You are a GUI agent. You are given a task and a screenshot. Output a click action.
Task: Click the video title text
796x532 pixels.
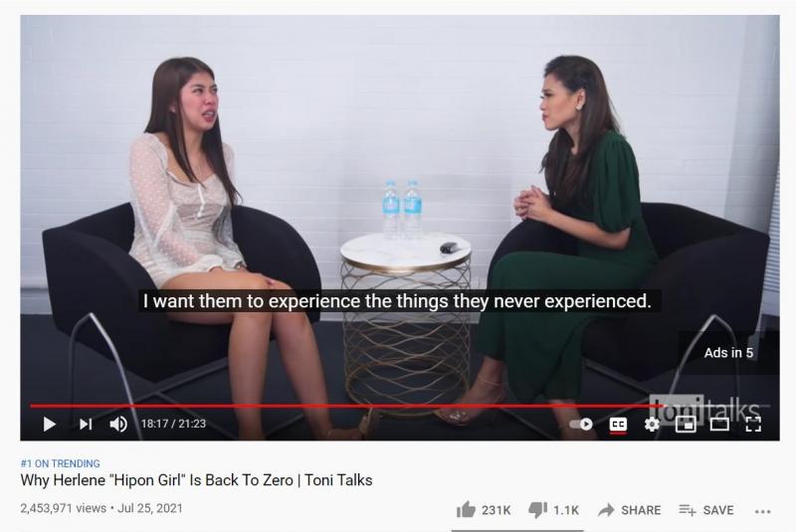click(x=196, y=480)
